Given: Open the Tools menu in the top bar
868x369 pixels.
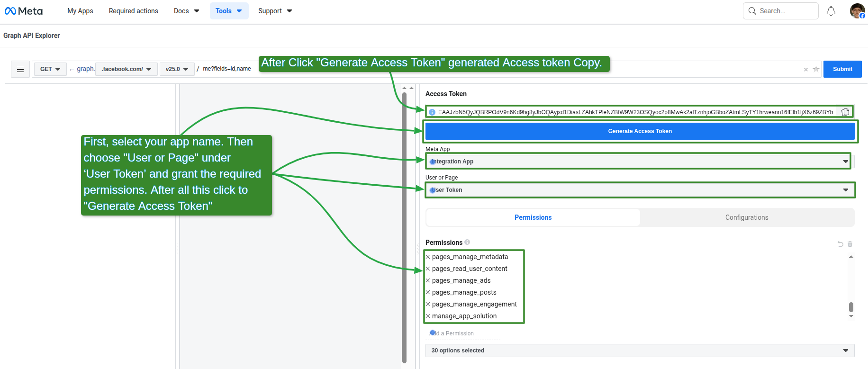Looking at the screenshot, I should (229, 11).
